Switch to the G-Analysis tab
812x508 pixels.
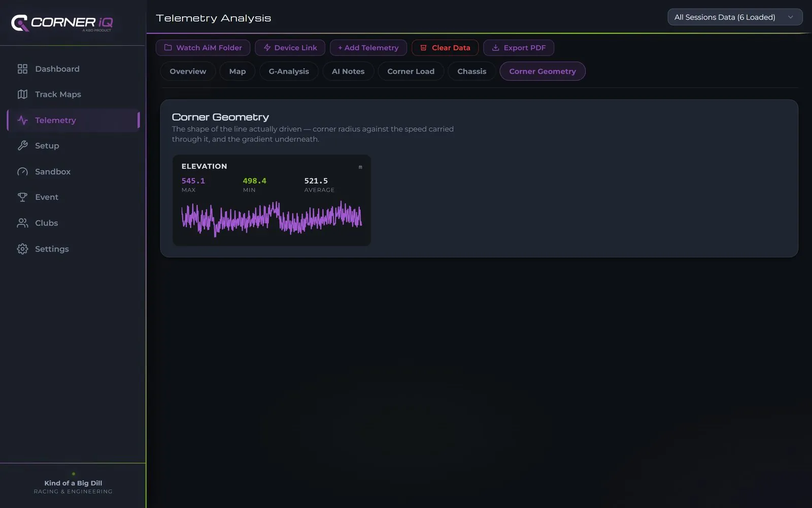tap(289, 72)
